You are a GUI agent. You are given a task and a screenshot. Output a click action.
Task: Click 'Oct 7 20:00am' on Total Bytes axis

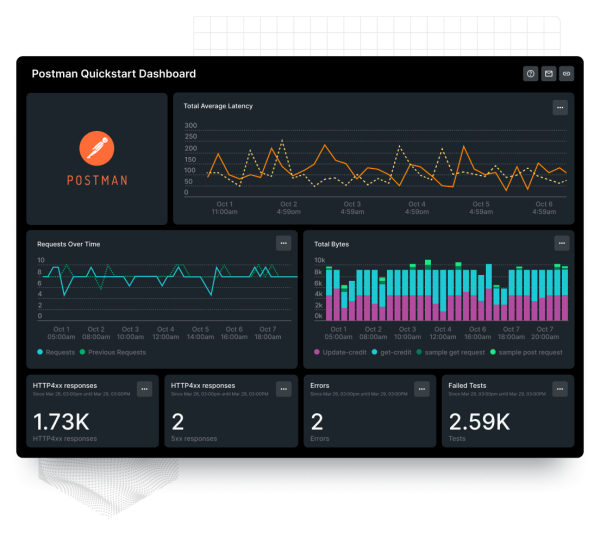point(545,333)
